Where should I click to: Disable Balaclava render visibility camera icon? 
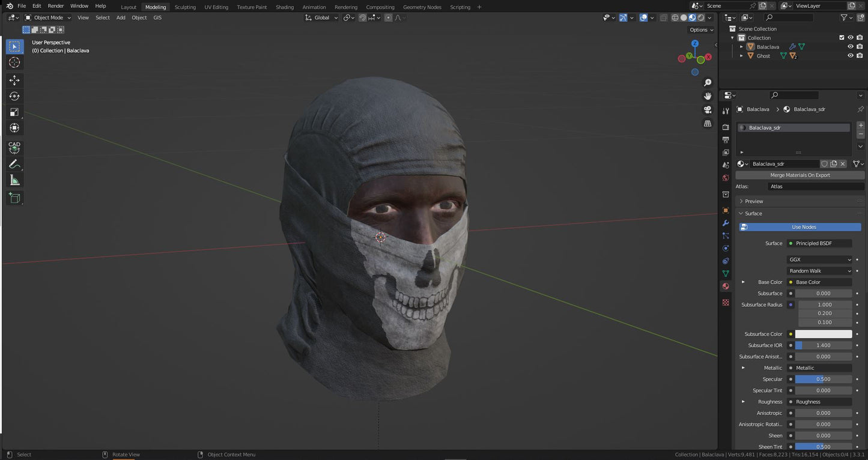pyautogui.click(x=860, y=46)
